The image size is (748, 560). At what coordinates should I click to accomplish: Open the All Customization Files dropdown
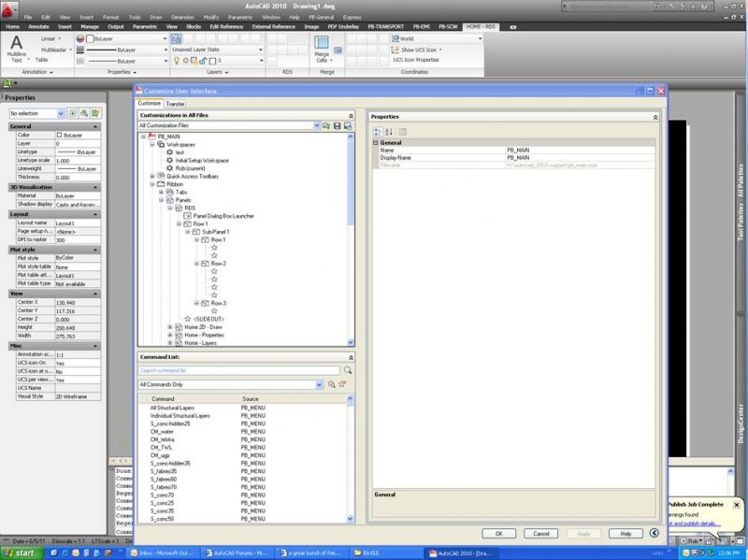pyautogui.click(x=317, y=125)
